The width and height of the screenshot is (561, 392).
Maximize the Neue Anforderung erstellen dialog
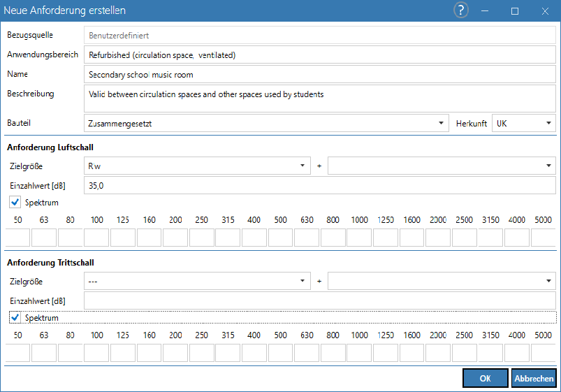click(x=514, y=10)
